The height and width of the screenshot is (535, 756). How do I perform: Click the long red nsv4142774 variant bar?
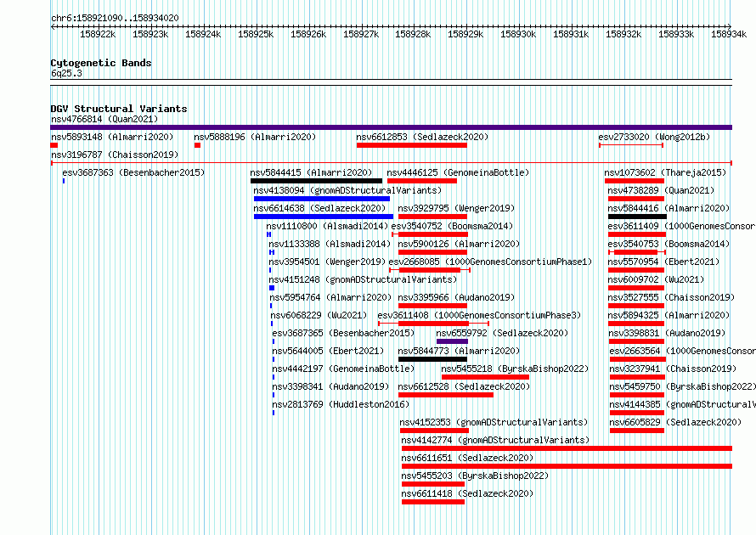click(x=567, y=448)
